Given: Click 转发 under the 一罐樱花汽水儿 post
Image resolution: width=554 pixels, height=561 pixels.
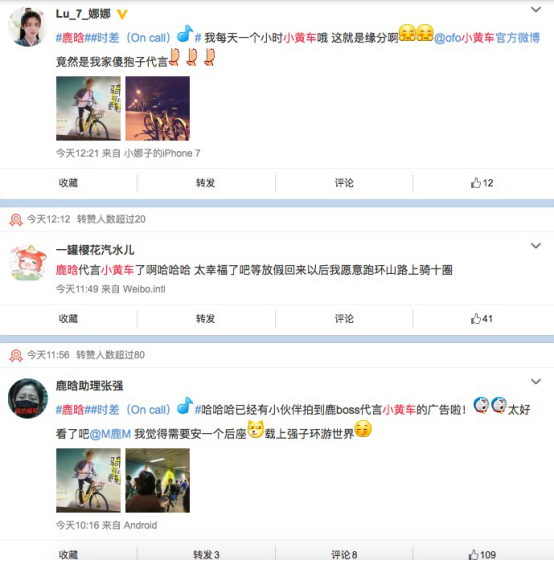Looking at the screenshot, I should click(205, 318).
